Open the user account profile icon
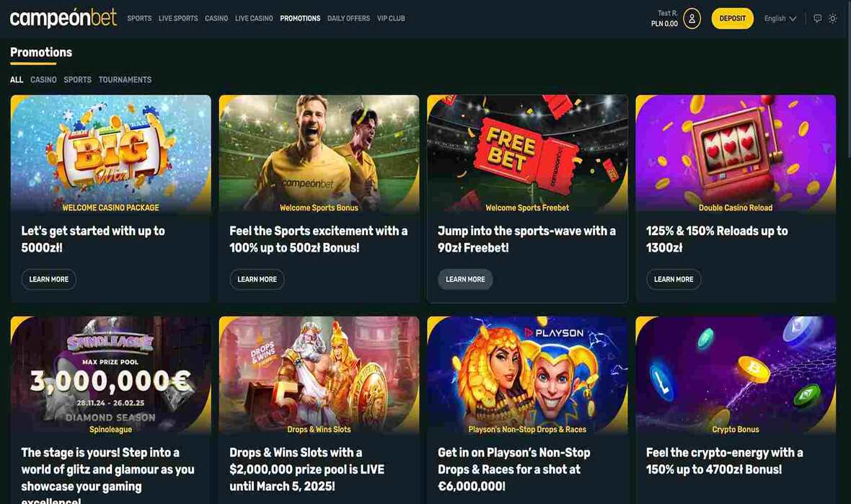Image resolution: width=851 pixels, height=504 pixels. (692, 19)
